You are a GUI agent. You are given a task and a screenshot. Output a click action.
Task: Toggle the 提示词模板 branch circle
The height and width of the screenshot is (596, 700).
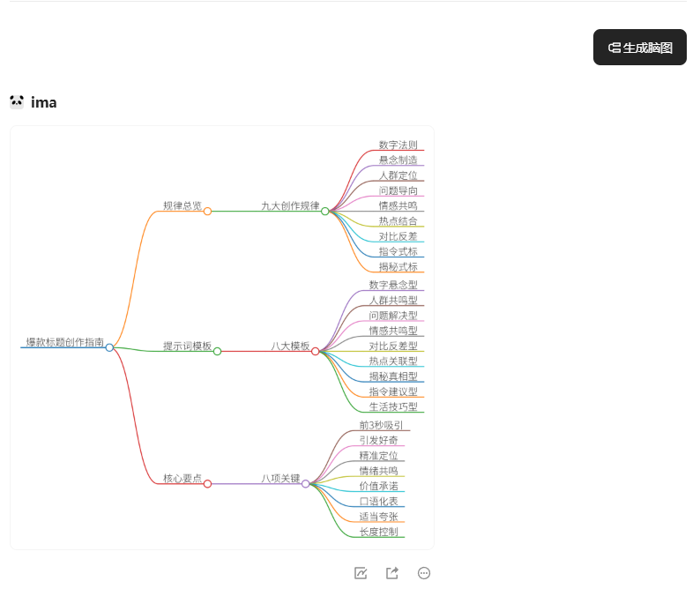click(218, 351)
